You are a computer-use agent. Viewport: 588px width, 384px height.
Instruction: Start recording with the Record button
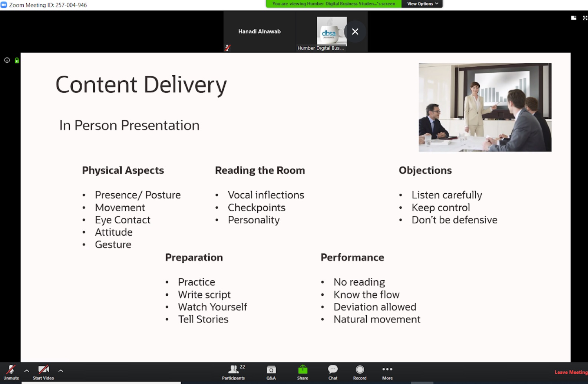click(x=360, y=372)
